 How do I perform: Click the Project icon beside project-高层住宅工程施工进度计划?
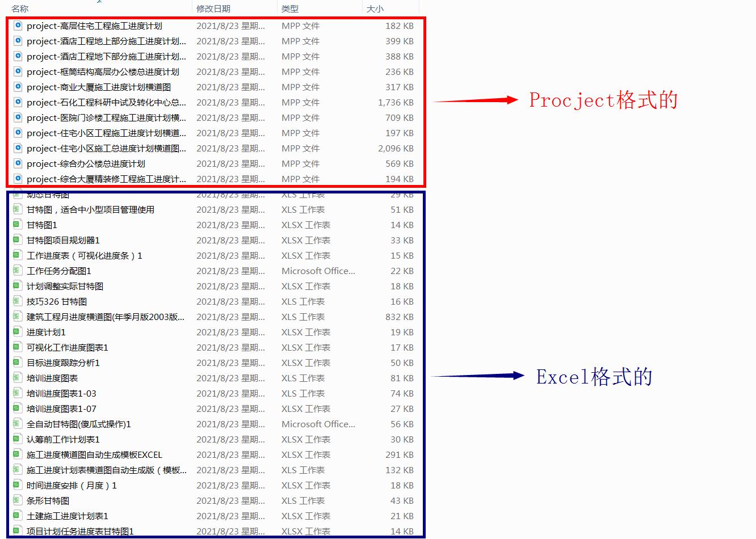pos(18,26)
